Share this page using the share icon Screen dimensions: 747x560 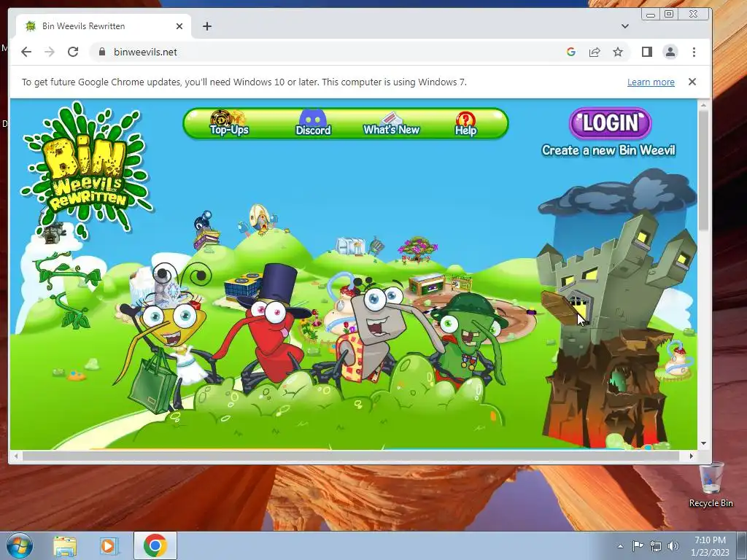tap(595, 52)
